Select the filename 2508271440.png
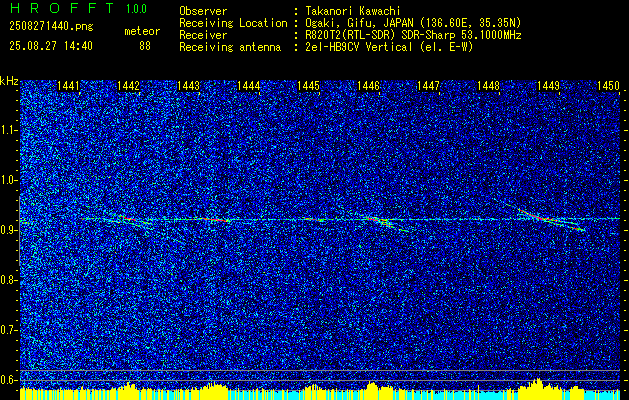Viewport: 629px width, 400px height. tap(51, 27)
